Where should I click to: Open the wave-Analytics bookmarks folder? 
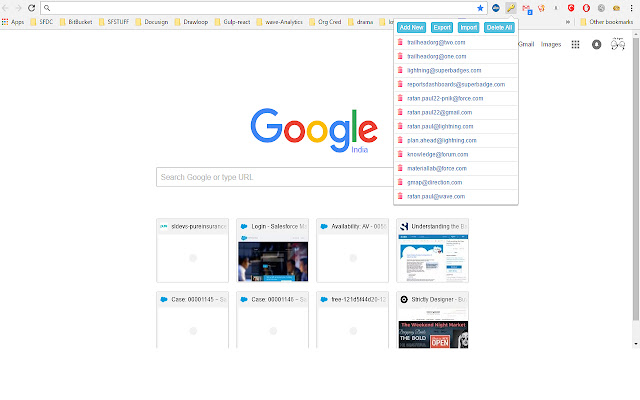point(280,22)
